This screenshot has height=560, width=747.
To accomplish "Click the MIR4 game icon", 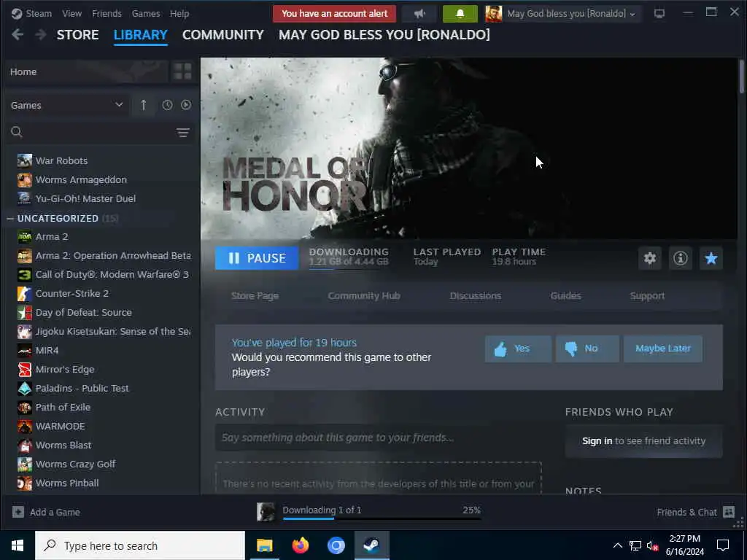I will pyautogui.click(x=25, y=351).
